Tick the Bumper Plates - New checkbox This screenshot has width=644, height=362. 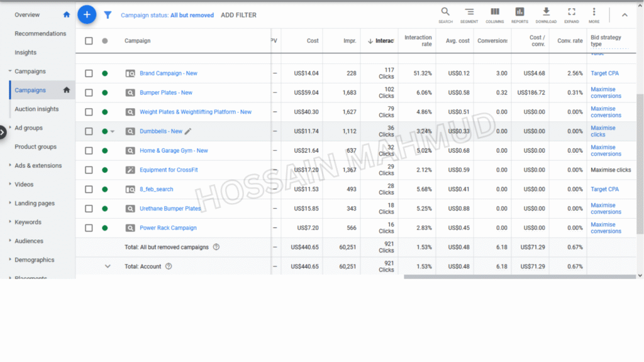89,93
